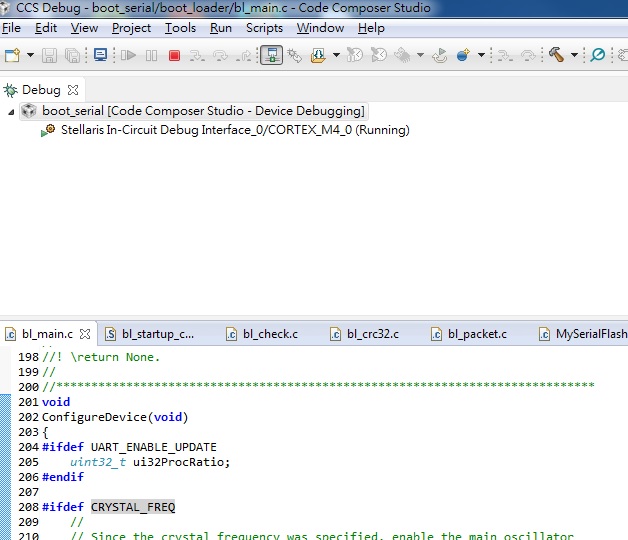Click line number 203 in gutter
This screenshot has width=628, height=540.
[28, 432]
